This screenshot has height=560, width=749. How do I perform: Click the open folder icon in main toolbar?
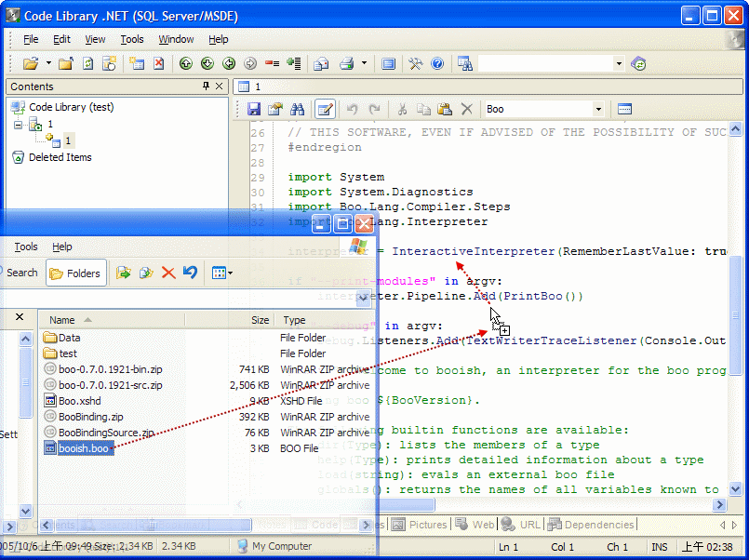(x=31, y=63)
